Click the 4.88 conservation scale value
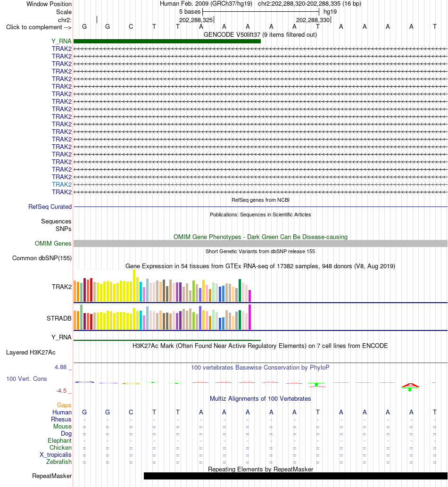 pyautogui.click(x=60, y=367)
